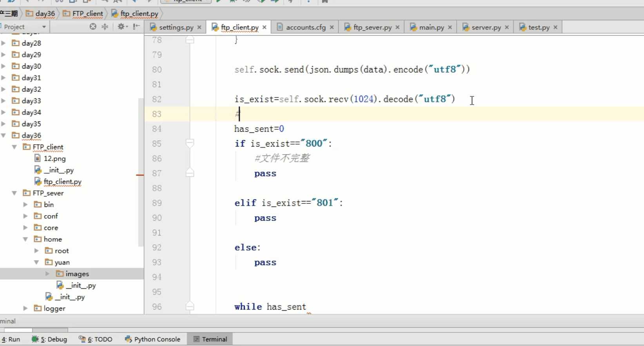Collapse the yuan folder
Image resolution: width=644 pixels, height=346 pixels.
point(36,262)
